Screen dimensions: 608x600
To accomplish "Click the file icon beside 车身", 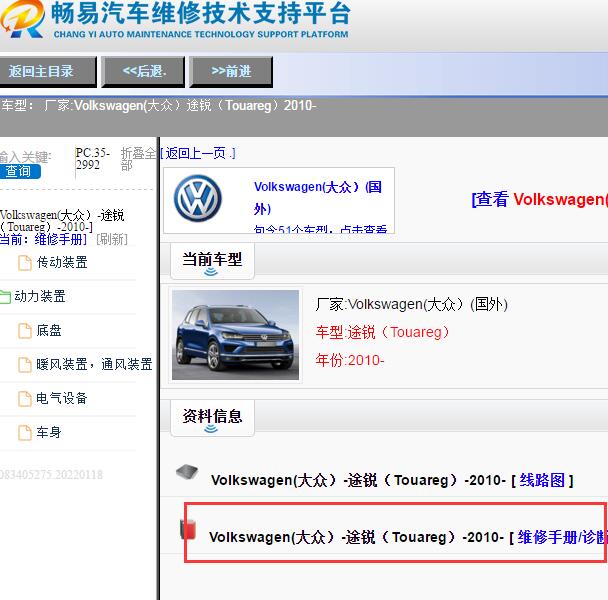I will click(25, 432).
